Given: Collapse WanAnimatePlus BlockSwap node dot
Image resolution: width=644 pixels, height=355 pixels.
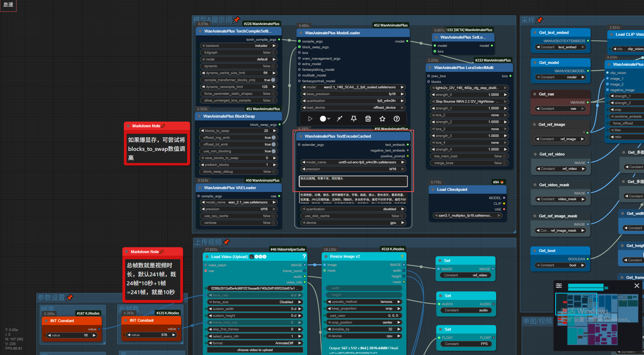Looking at the screenshot, I should coord(199,116).
